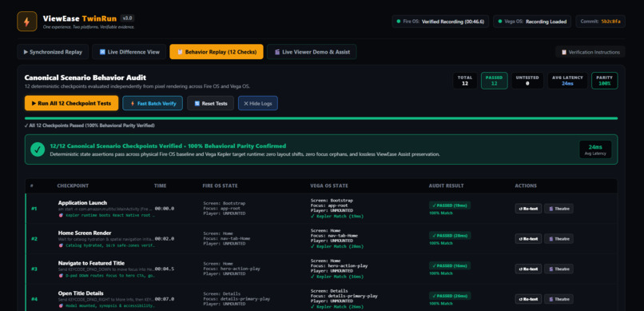Click the v3.0 version badge
The image size is (644, 311).
pyautogui.click(x=127, y=18)
